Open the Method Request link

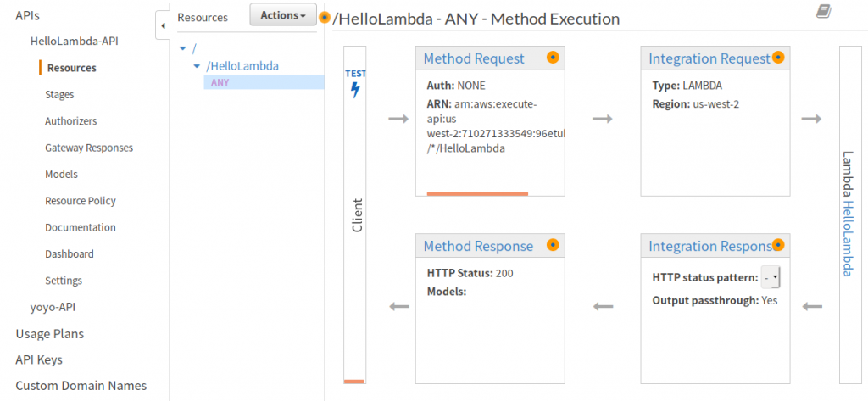[x=474, y=58]
